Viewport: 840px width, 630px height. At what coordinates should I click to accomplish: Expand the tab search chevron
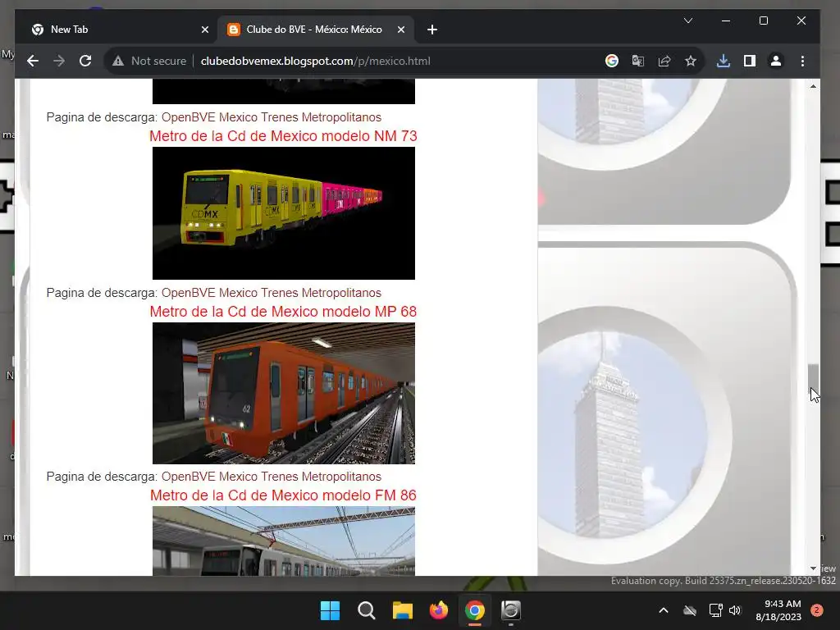click(x=688, y=21)
